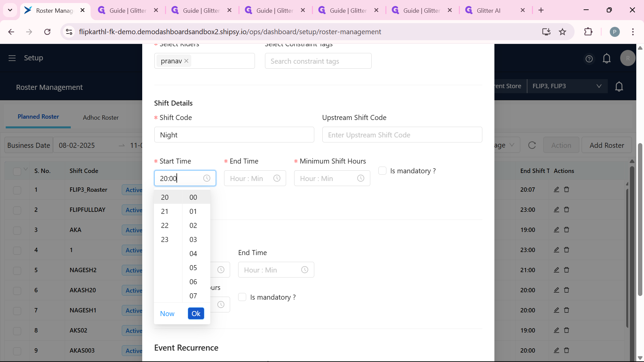Open the Select Riders dropdown field
This screenshot has width=644, height=362.
click(x=204, y=61)
